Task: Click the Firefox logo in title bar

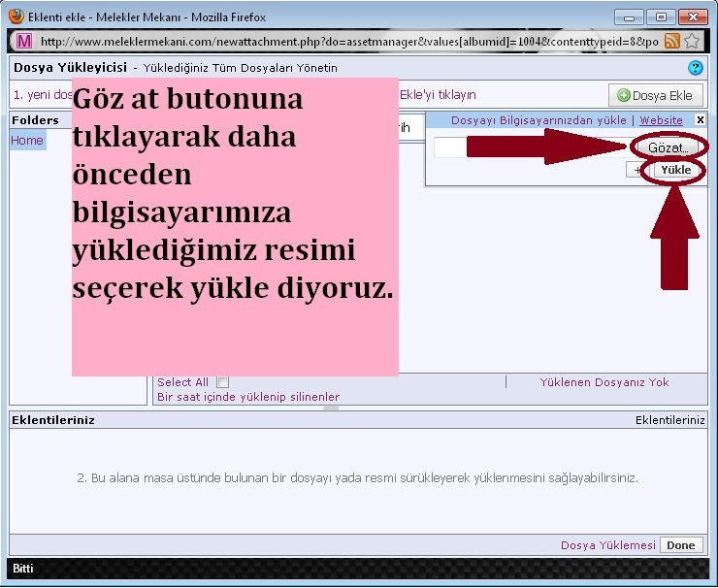Action: tap(16, 16)
